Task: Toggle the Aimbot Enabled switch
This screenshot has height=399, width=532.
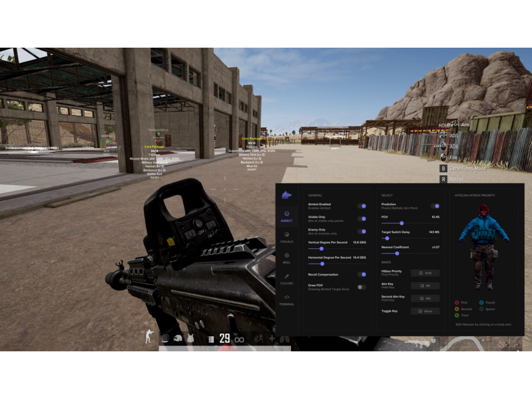Action: coord(362,206)
